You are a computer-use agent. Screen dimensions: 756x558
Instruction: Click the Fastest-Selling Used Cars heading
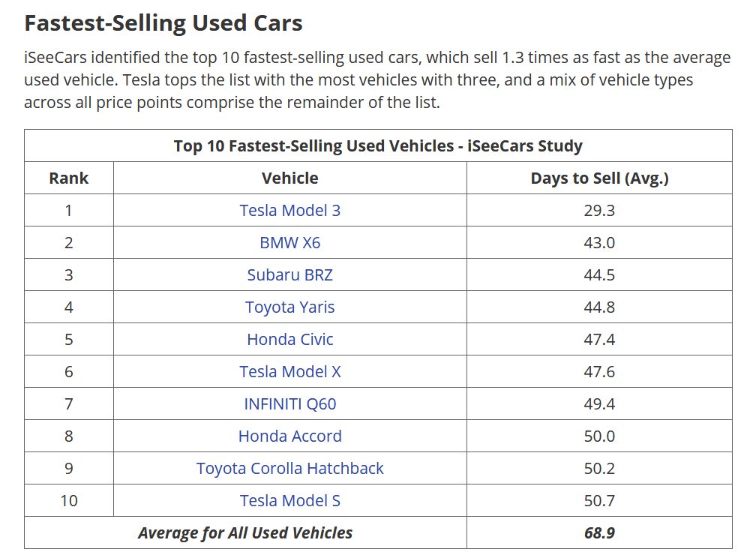point(163,23)
